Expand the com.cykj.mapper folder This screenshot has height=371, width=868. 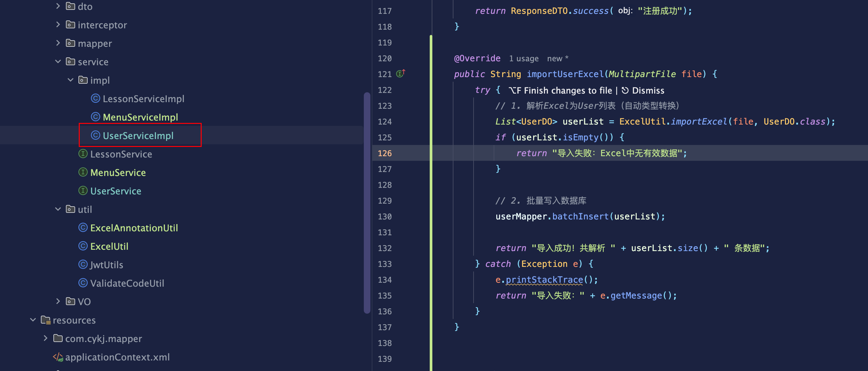click(x=45, y=338)
